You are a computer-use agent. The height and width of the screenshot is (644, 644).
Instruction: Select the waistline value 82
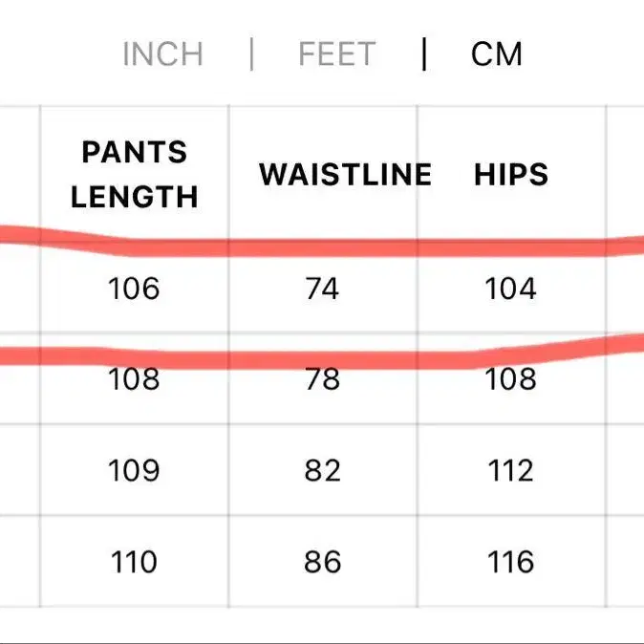click(x=322, y=471)
